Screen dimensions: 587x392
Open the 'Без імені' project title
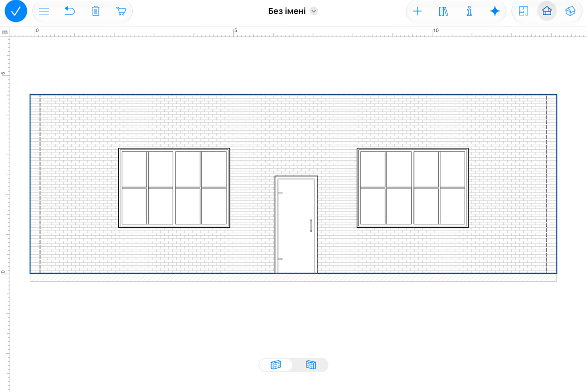pyautogui.click(x=287, y=11)
